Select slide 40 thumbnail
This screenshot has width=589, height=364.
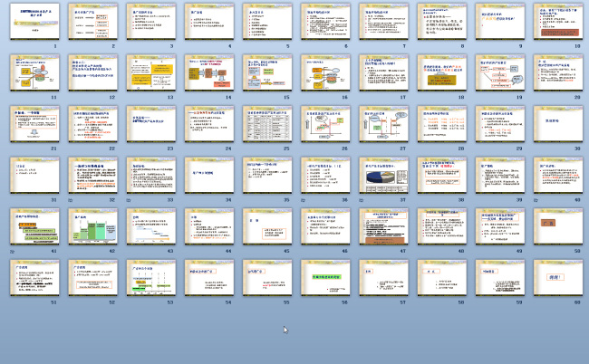(558, 175)
